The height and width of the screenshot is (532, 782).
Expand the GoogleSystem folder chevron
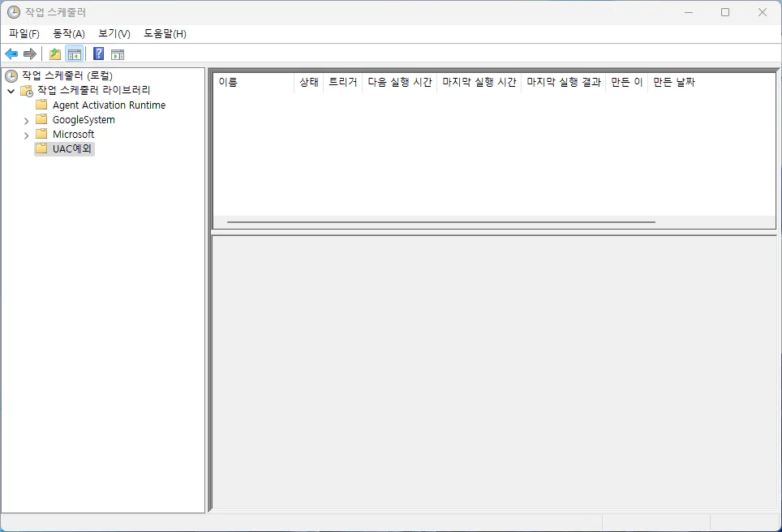coord(27,121)
